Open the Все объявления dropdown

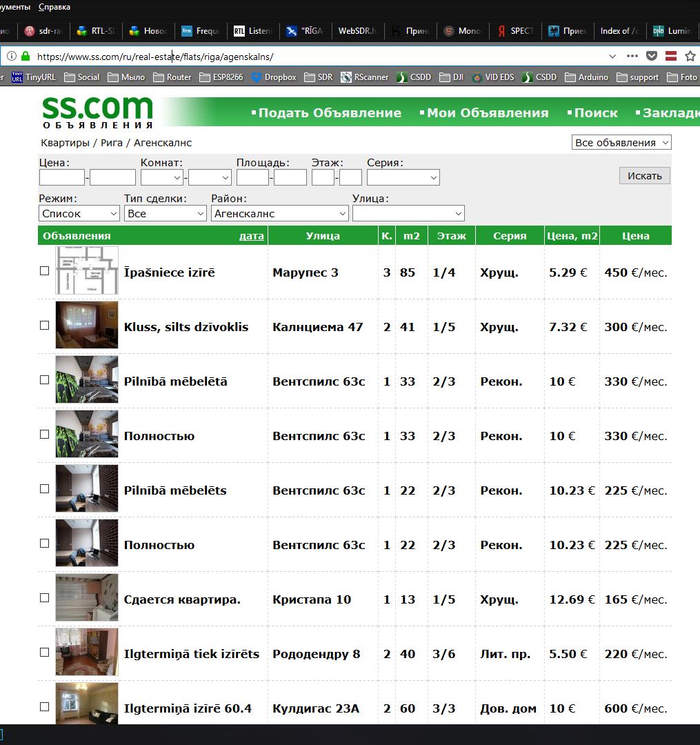click(x=621, y=143)
